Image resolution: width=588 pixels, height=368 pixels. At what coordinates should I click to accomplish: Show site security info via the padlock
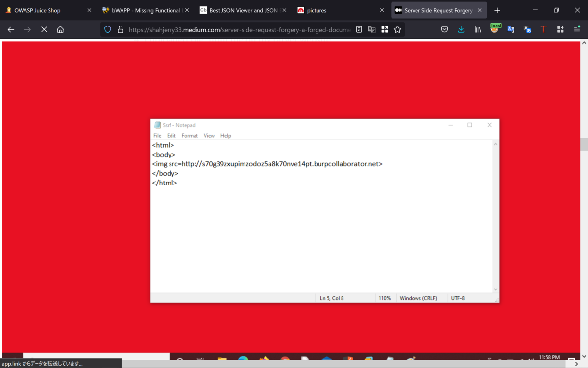coord(121,30)
